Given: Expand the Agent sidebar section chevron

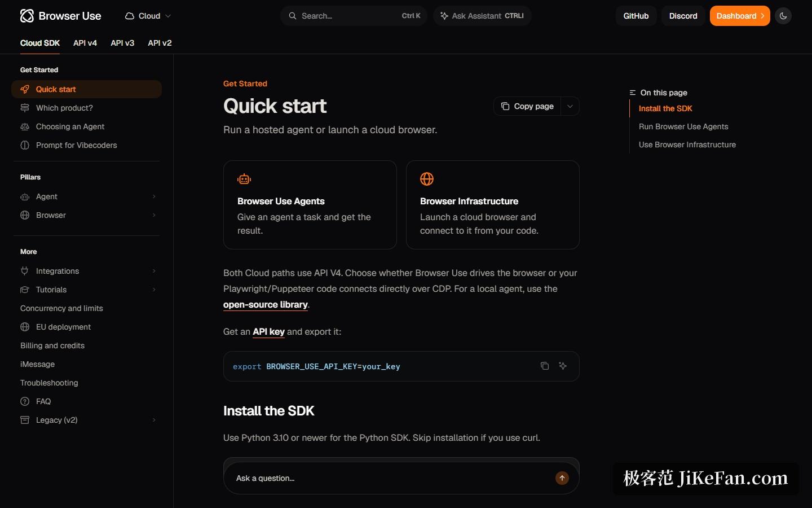Looking at the screenshot, I should (154, 196).
